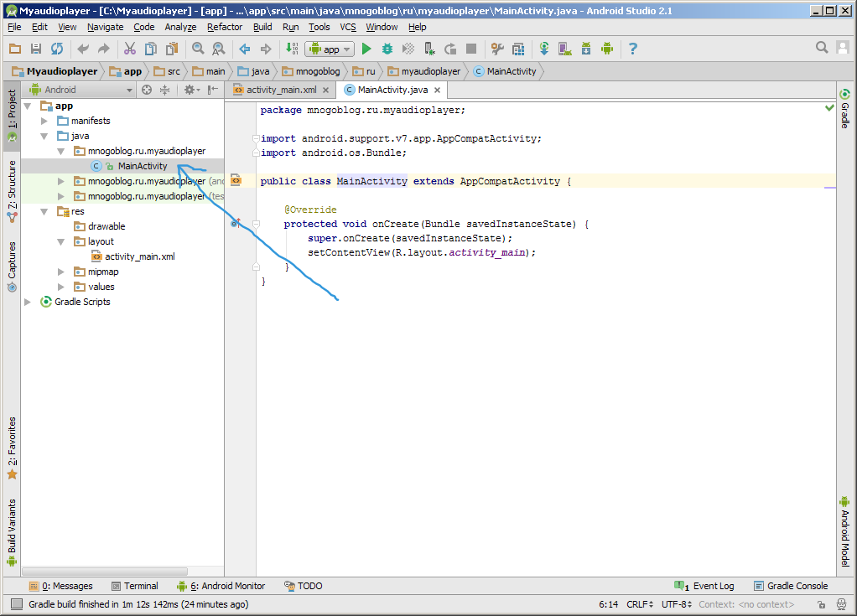857x616 pixels.
Task: Open settings gear in the Project panel
Action: [190, 90]
